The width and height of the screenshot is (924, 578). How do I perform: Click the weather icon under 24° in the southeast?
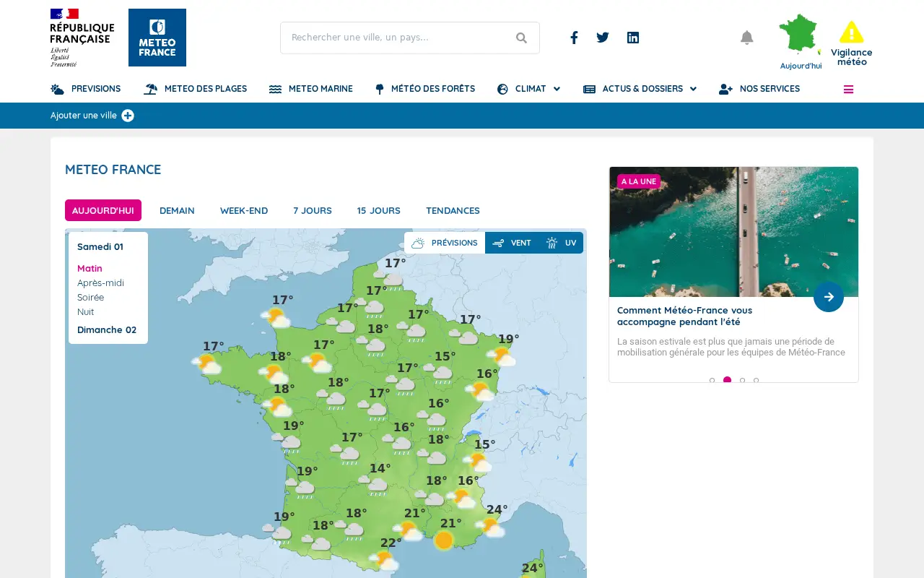[491, 527]
